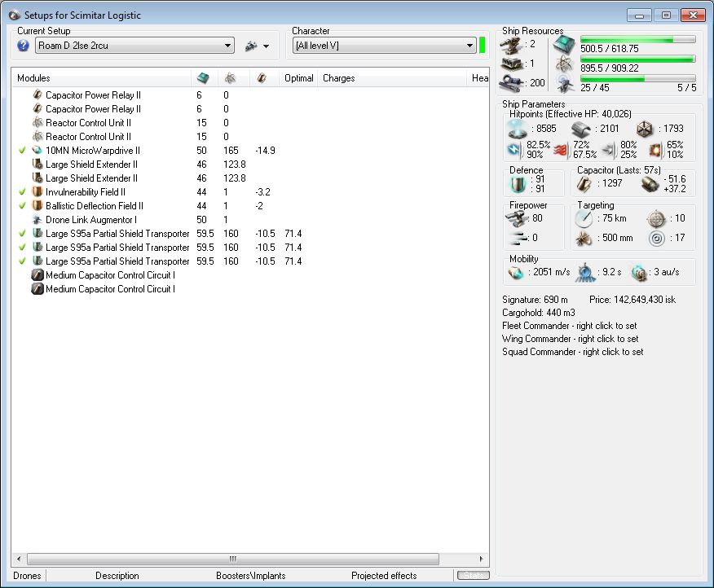The width and height of the screenshot is (714, 588).
Task: Select the second Medium Capacitor Control Circuit I row
Action: tap(250, 289)
